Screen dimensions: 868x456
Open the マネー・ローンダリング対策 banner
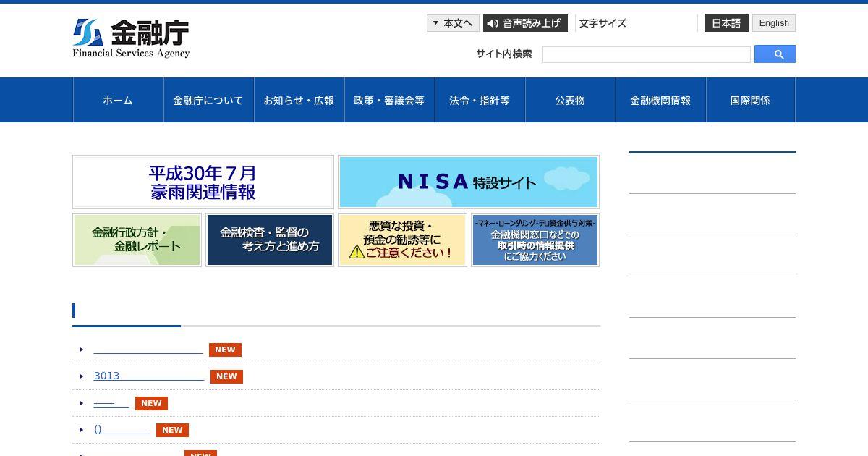pos(535,240)
